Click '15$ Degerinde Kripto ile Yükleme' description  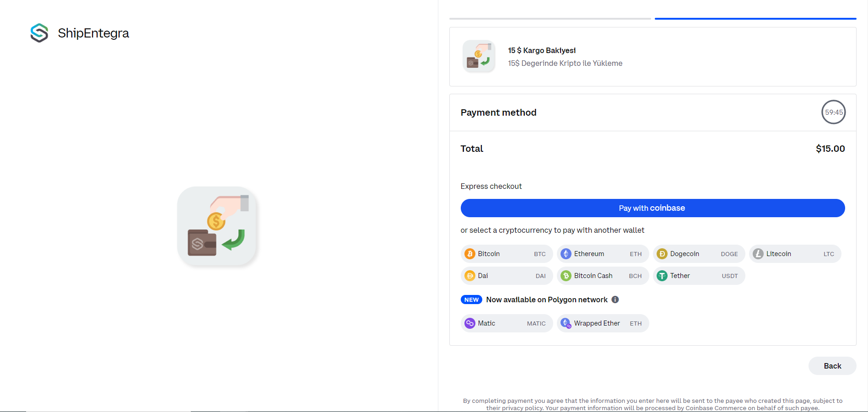565,63
